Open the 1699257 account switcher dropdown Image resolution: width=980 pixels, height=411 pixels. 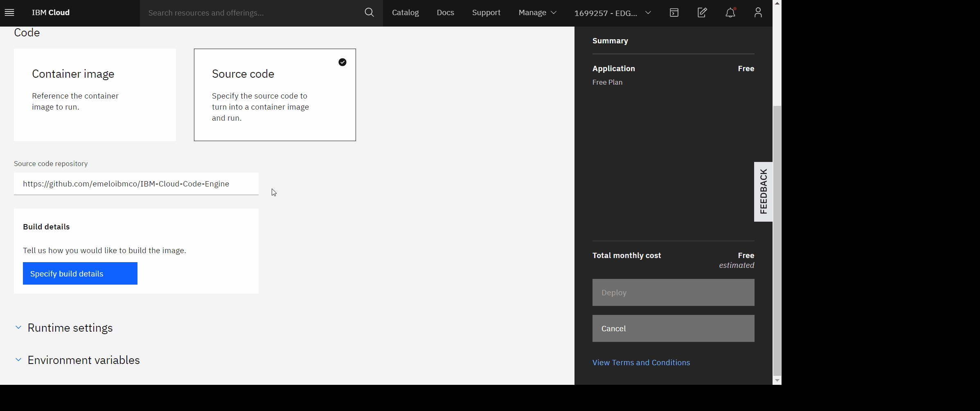pyautogui.click(x=613, y=13)
